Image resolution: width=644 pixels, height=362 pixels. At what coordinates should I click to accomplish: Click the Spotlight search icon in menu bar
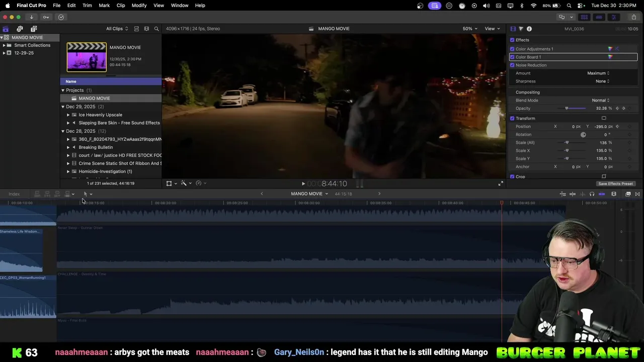click(569, 5)
